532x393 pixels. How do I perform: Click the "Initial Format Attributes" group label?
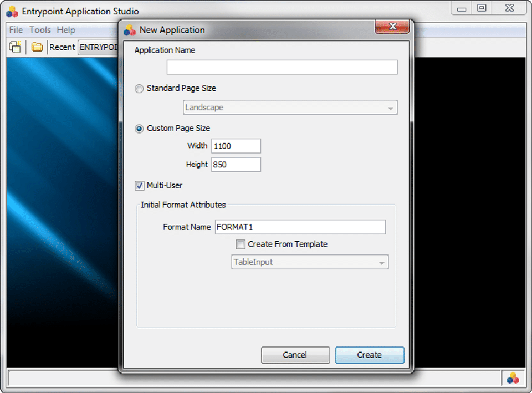[x=183, y=205]
